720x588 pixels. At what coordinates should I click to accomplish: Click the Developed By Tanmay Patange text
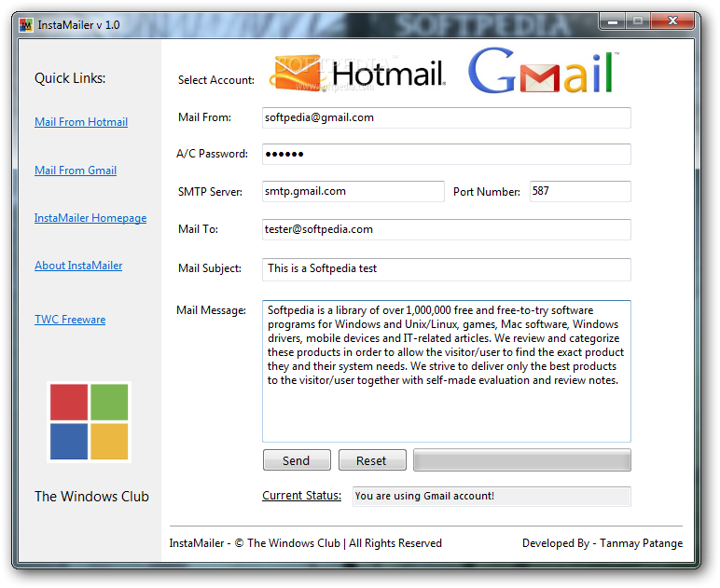click(602, 543)
